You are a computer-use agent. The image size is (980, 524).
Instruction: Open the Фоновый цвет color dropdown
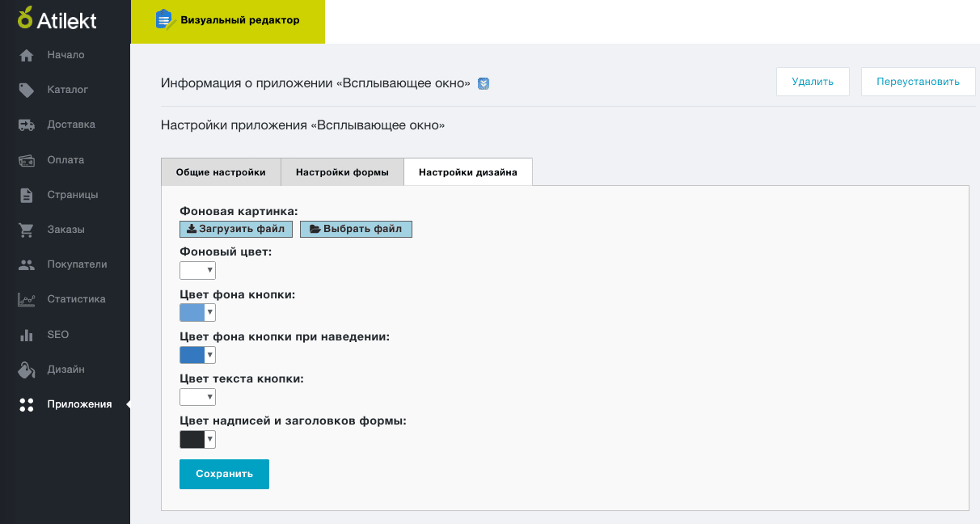tap(197, 270)
